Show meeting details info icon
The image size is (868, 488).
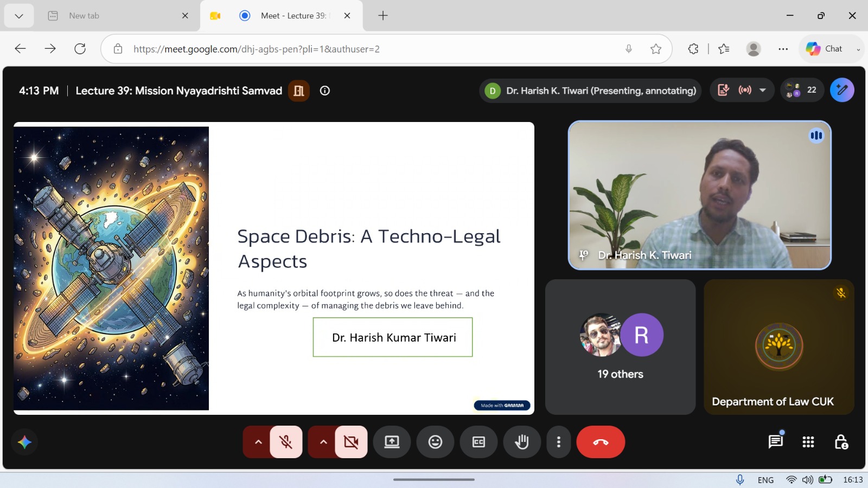[x=325, y=91]
